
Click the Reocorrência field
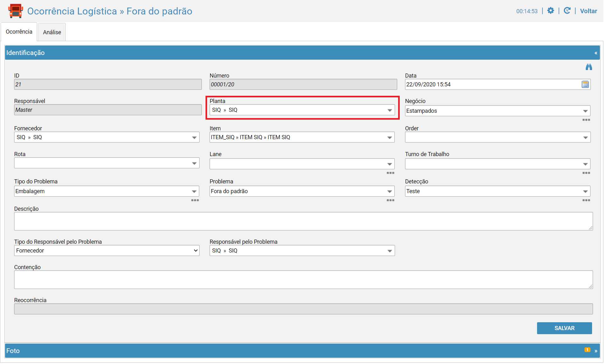click(303, 309)
